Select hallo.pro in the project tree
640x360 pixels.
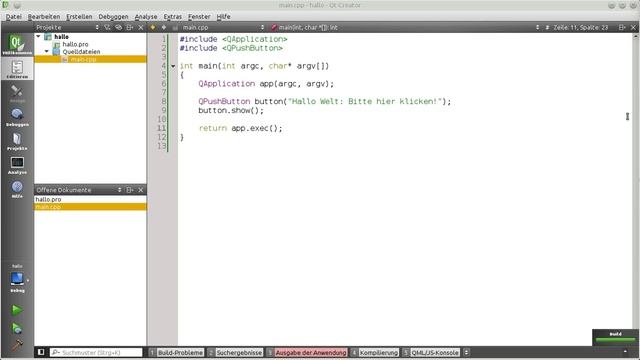[x=75, y=44]
